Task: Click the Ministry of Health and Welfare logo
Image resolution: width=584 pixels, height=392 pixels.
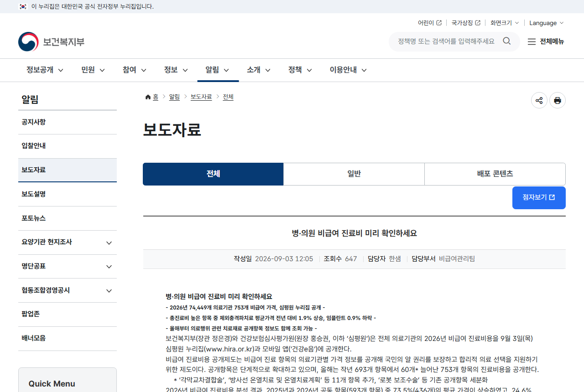Action: point(52,41)
